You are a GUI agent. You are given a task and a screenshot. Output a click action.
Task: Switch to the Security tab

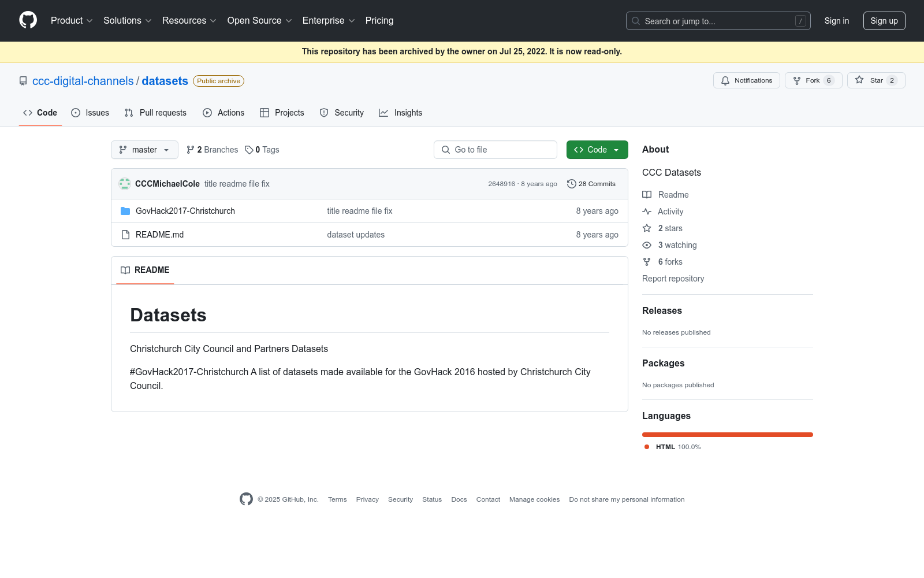coord(342,113)
